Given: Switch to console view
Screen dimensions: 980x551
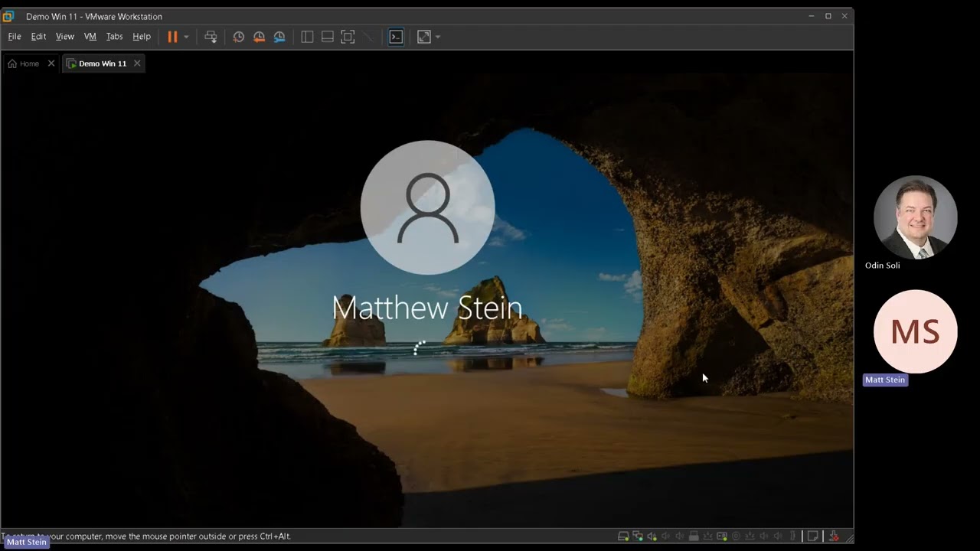Looking at the screenshot, I should (396, 37).
